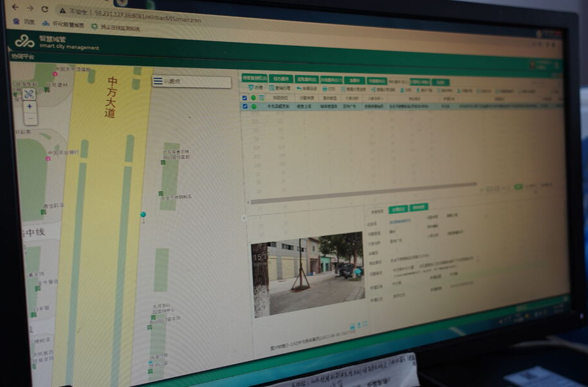Open the first green tab in the details panel
Screen dimensions: 588x387
tap(398, 210)
